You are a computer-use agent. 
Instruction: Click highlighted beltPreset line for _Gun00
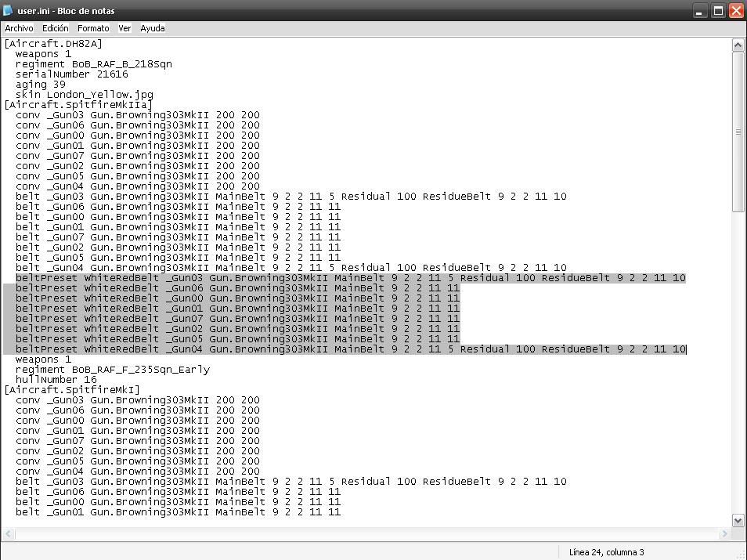point(237,298)
